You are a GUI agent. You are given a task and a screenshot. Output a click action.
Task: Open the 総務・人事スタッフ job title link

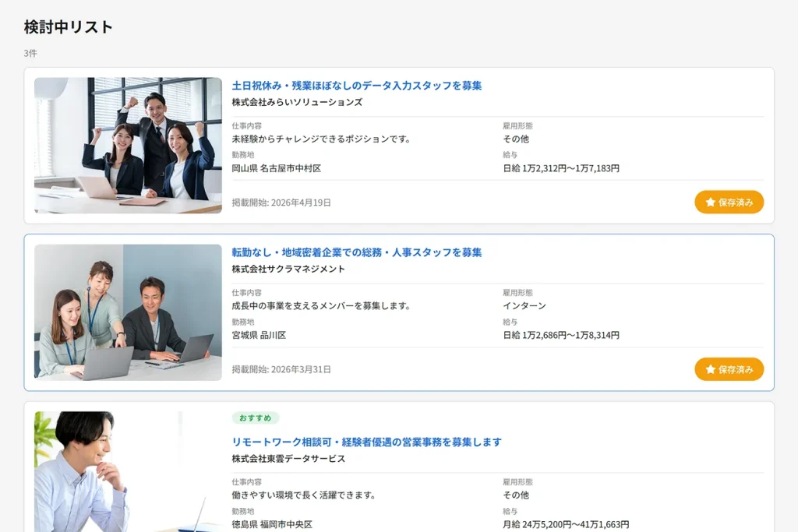point(357,252)
